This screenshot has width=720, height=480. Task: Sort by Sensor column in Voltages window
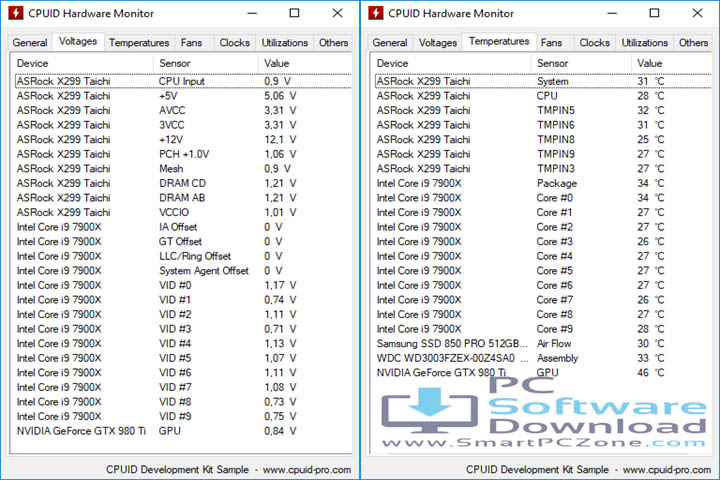pos(206,63)
